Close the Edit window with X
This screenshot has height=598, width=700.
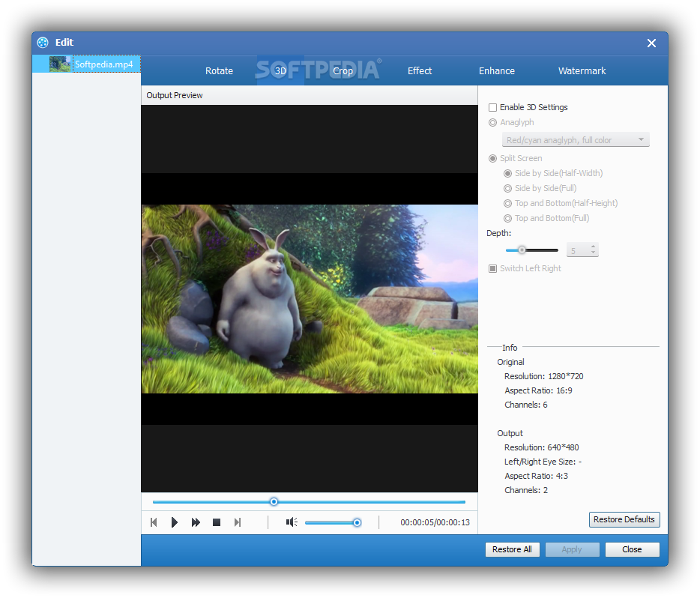click(x=651, y=43)
